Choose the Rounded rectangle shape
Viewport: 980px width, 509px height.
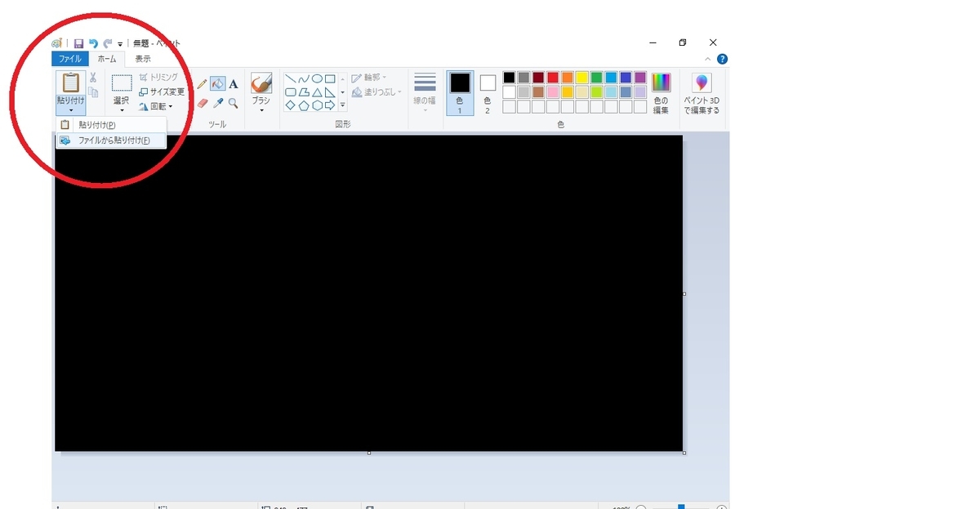(290, 92)
